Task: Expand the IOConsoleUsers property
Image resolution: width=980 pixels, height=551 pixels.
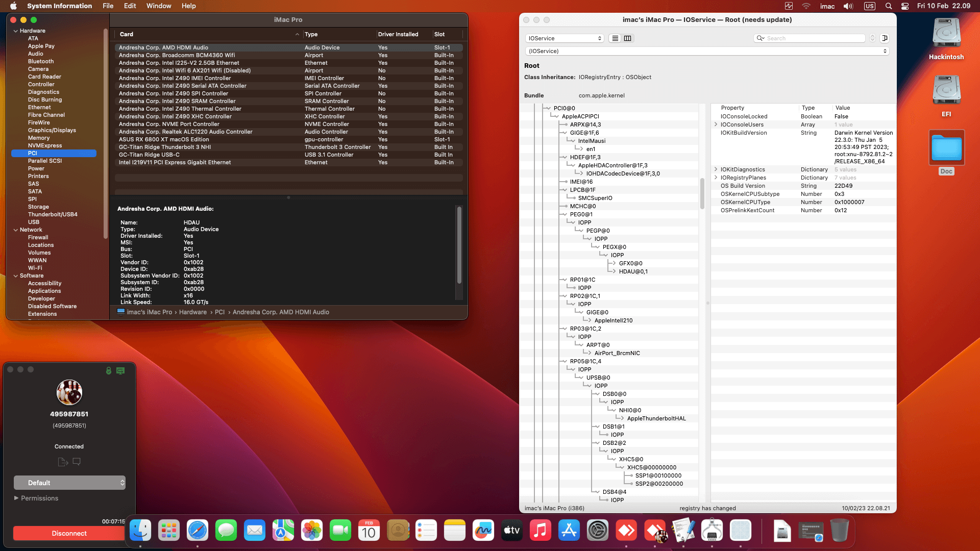Action: tap(716, 124)
